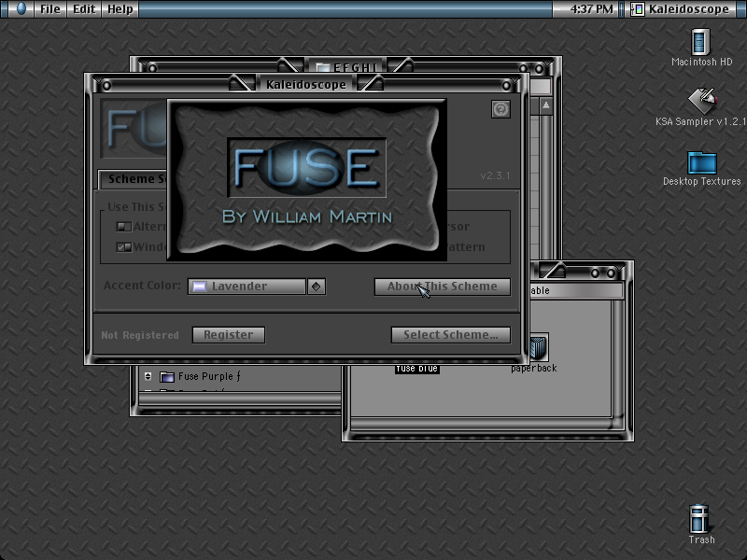Open the Apple menu
Image resolution: width=747 pixels, height=560 pixels.
[21, 8]
